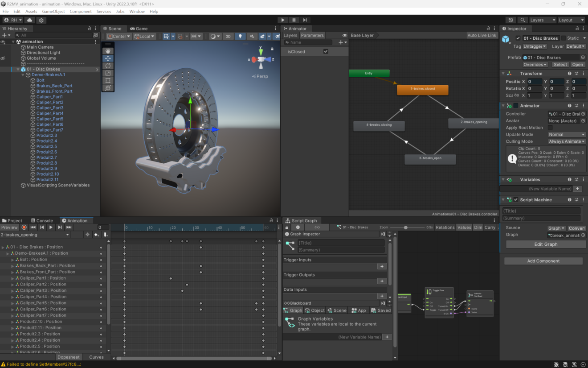
Task: Toggle Animation Preview mode
Action: (9, 227)
